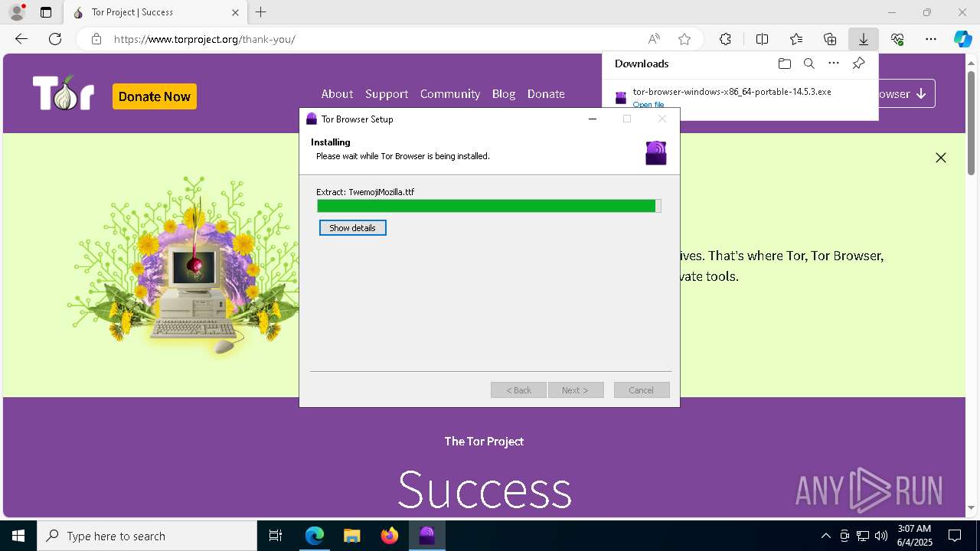This screenshot has height=551, width=980.
Task: Open the tab actions menu icon
Action: pyautogui.click(x=46, y=12)
